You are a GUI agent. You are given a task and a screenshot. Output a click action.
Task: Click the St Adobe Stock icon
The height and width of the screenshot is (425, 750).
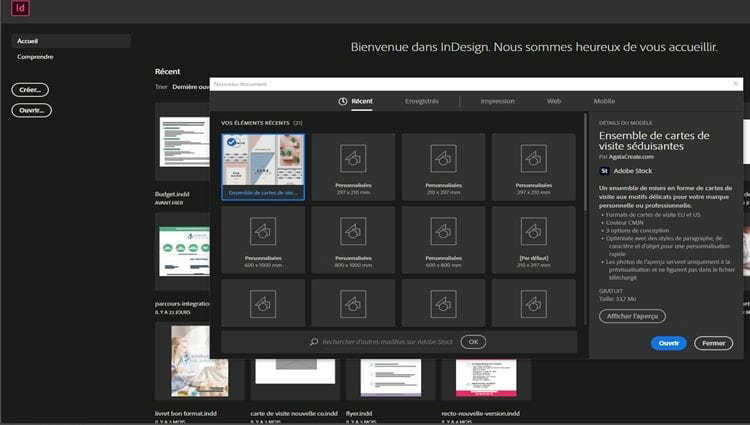(x=604, y=171)
